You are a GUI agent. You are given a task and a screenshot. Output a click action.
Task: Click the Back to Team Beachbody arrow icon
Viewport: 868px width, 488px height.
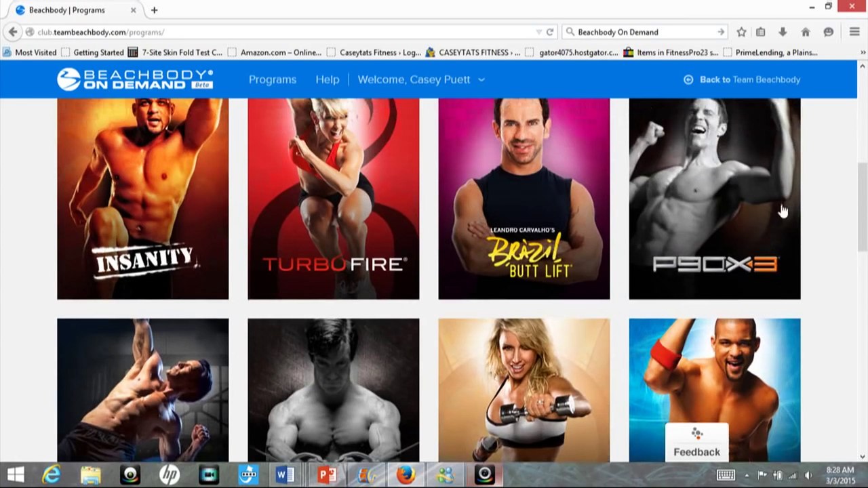pos(688,79)
